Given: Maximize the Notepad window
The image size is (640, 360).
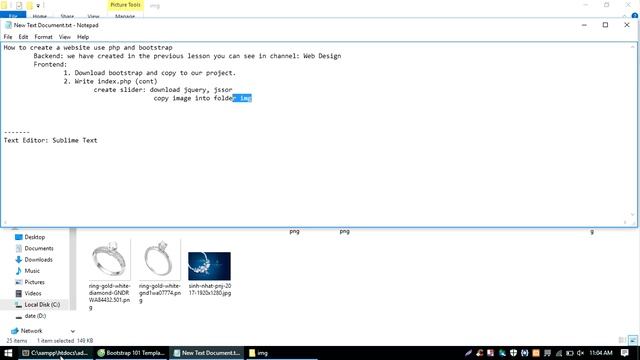Looking at the screenshot, I should click(x=605, y=25).
